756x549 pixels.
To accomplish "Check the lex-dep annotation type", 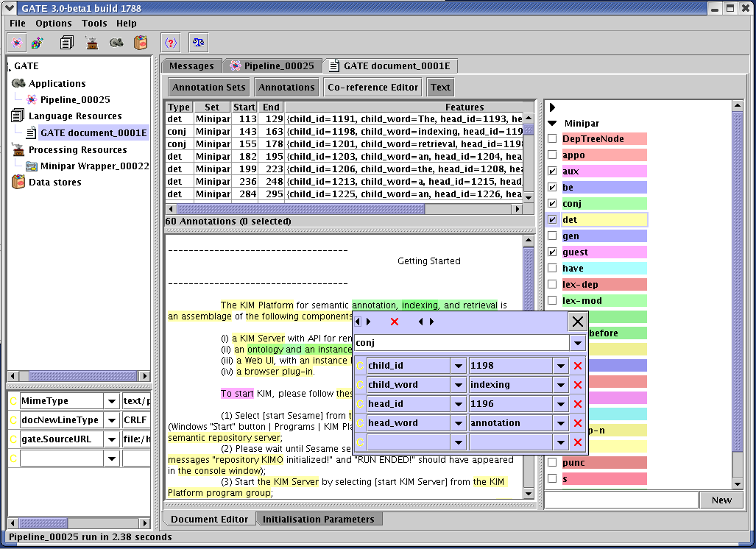I will 553,284.
